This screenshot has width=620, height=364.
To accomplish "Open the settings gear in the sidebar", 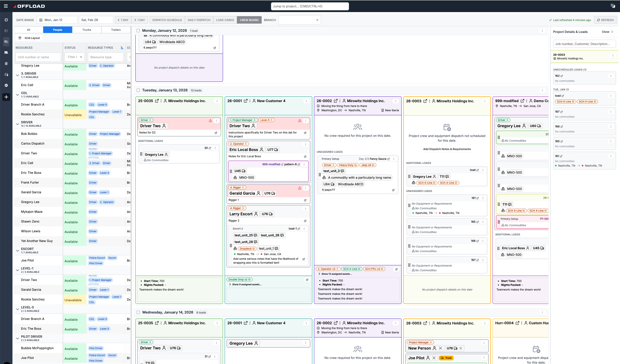I will (x=6, y=85).
